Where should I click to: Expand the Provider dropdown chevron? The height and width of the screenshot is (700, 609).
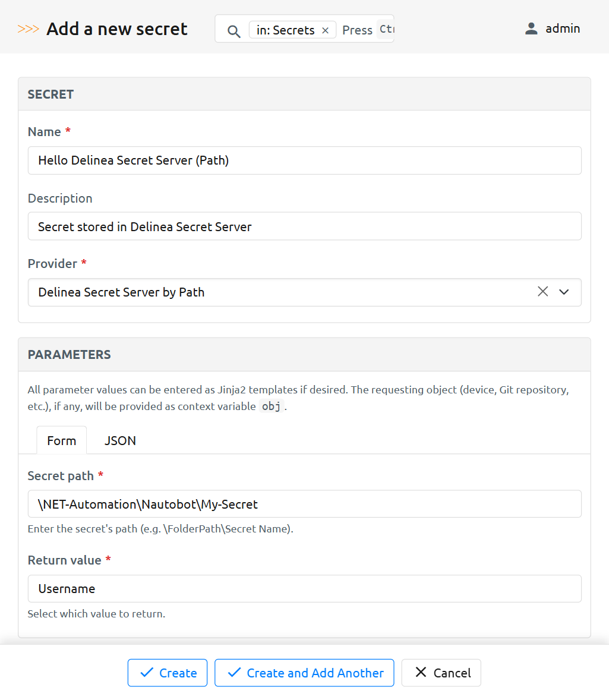click(x=564, y=292)
